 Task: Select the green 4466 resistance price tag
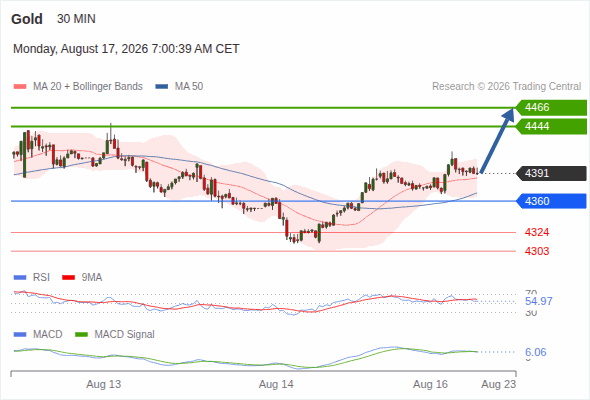coord(551,108)
